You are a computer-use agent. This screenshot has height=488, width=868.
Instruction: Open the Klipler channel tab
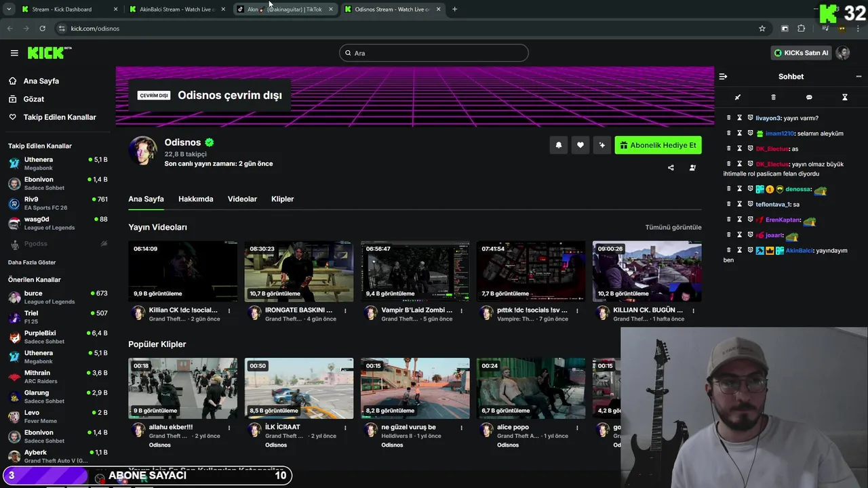pos(282,199)
